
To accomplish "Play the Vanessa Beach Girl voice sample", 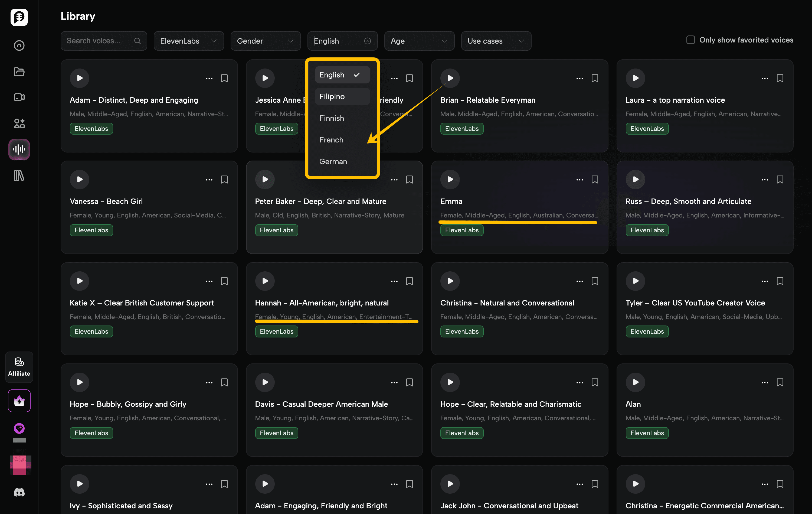I will tap(80, 179).
